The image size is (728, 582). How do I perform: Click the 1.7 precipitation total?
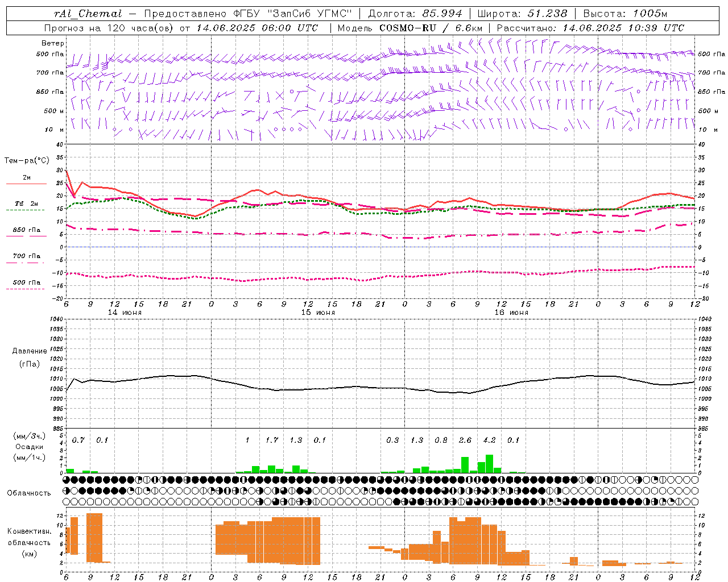pyautogui.click(x=272, y=440)
